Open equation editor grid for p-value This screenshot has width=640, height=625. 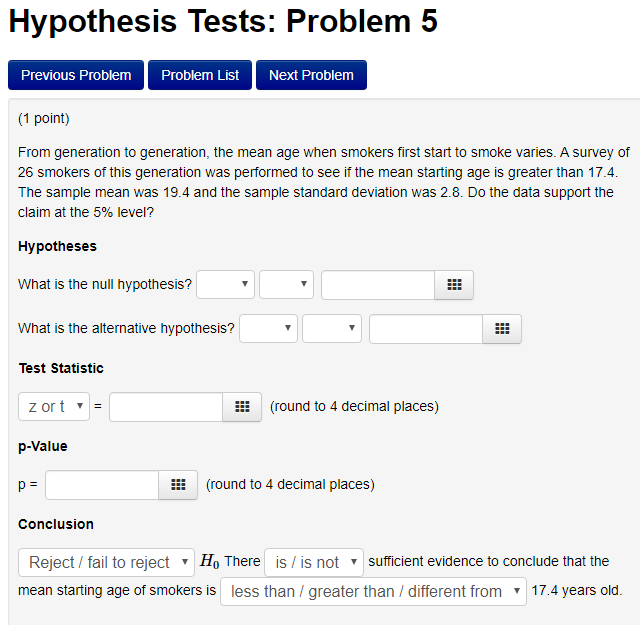tap(178, 485)
